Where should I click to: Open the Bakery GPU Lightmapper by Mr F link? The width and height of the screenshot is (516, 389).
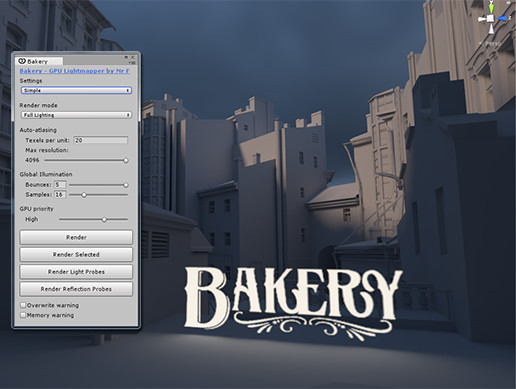click(75, 71)
